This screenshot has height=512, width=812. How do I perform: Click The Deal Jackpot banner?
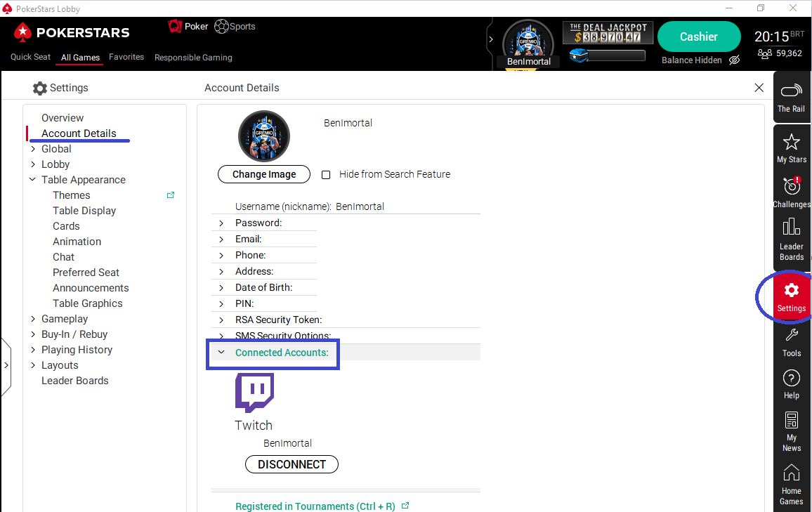pyautogui.click(x=608, y=32)
